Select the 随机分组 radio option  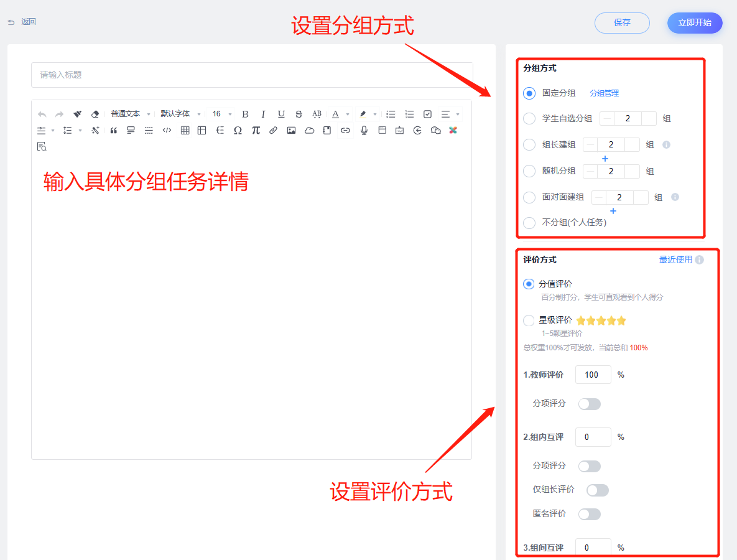pos(529,170)
